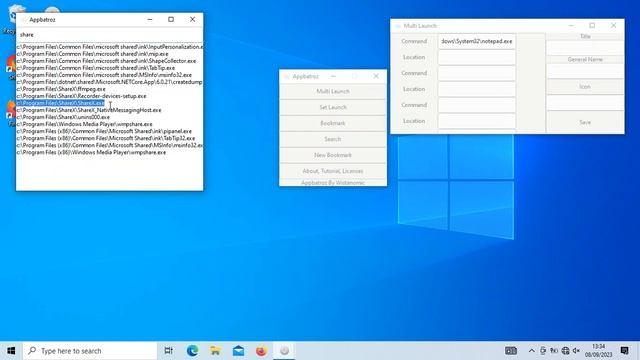Click the Save button in Multi Launch
Viewport: 640px width, 360px height.
pyautogui.click(x=585, y=122)
